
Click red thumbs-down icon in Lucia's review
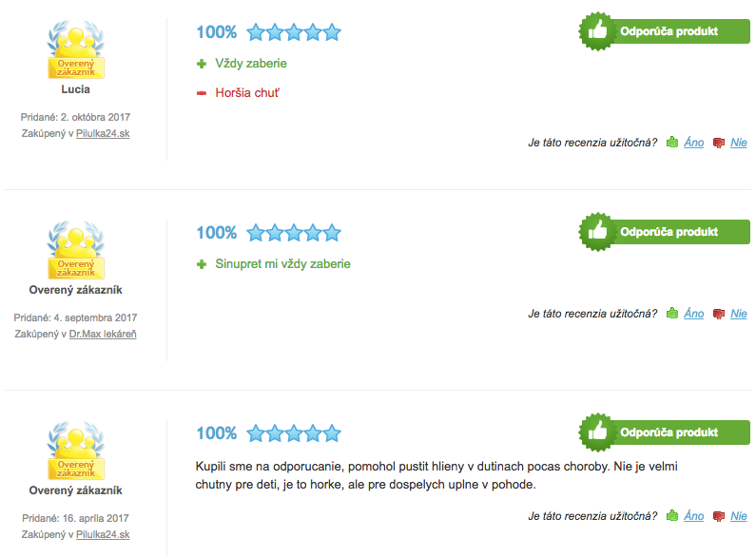coord(718,143)
